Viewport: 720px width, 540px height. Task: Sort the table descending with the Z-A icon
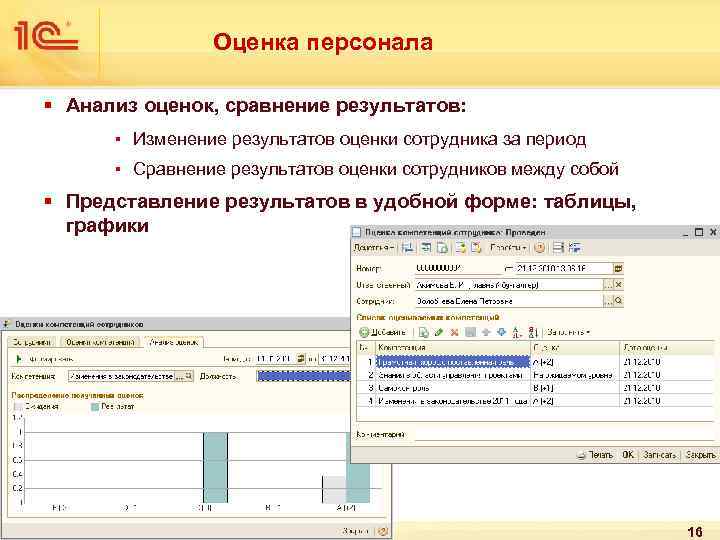[x=533, y=332]
